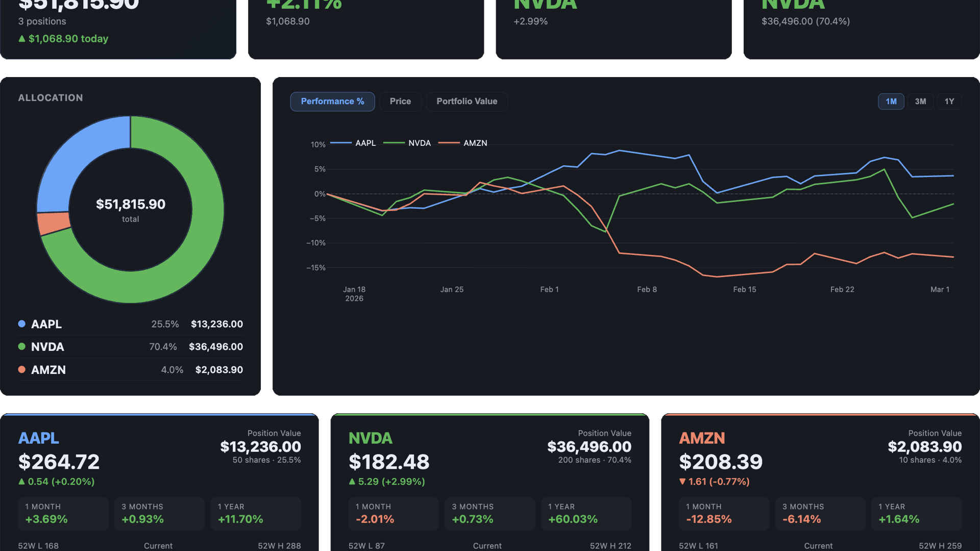Click the blue AAPL allocation dot

click(22, 323)
